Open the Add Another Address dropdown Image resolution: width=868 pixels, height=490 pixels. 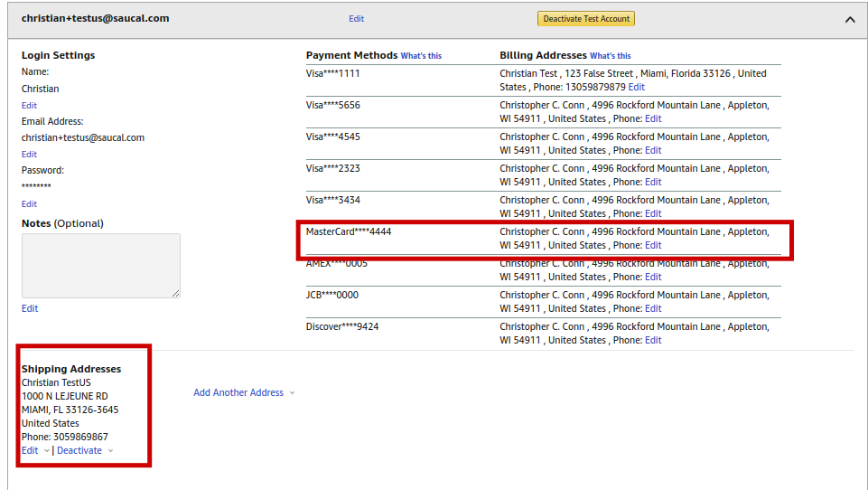pos(244,392)
